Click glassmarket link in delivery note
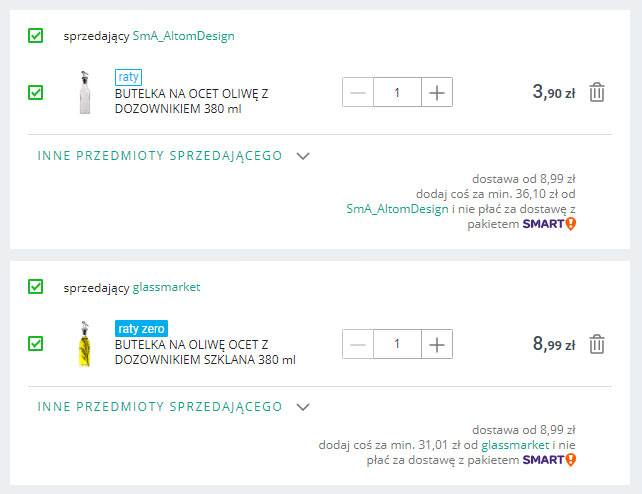Screen dimensions: 642x494 515,445
